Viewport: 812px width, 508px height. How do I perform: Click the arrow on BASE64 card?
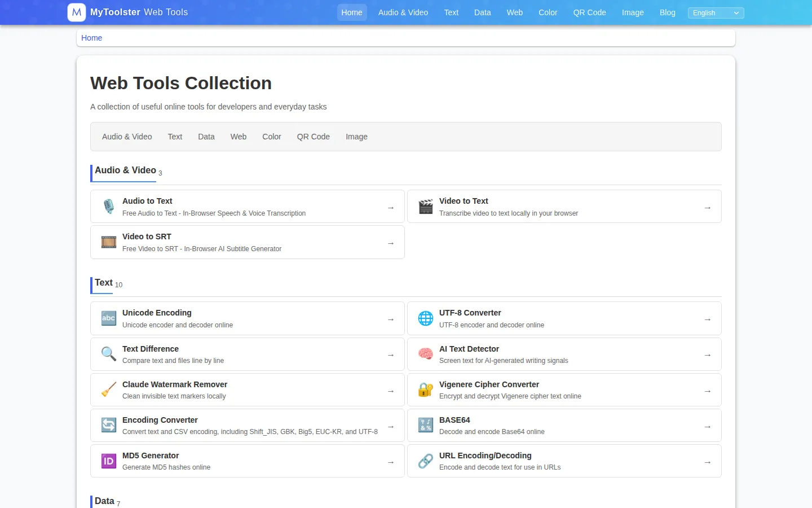pos(708,427)
